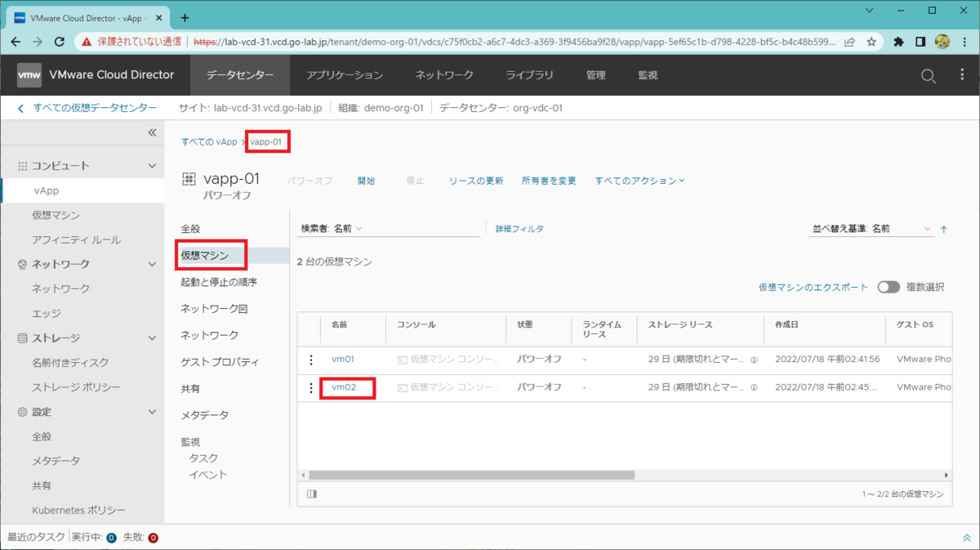Screen dimensions: 980x550
Task: Collapse the ネットワーク sidebar section
Action: 152,264
